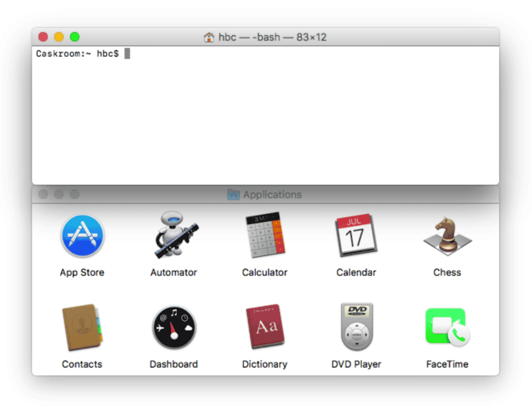Start the Chess app

click(447, 236)
